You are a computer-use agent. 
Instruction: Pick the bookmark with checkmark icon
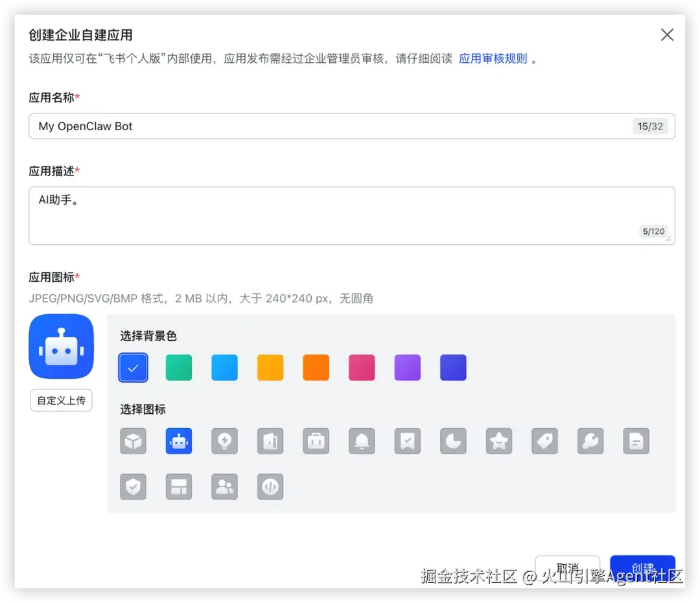[407, 441]
